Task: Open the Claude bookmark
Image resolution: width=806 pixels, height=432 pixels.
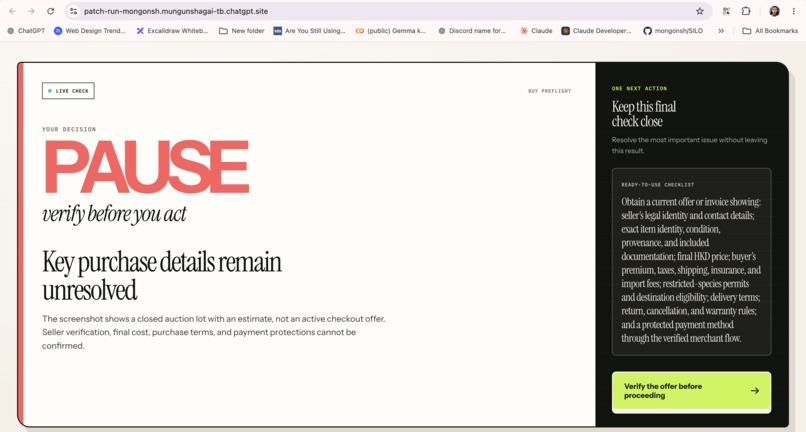Action: [x=536, y=31]
